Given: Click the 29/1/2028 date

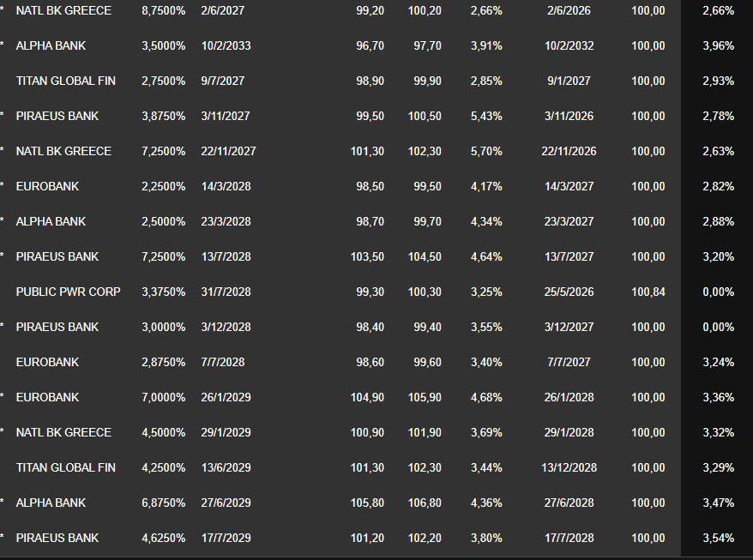Looking at the screenshot, I should (x=569, y=431).
